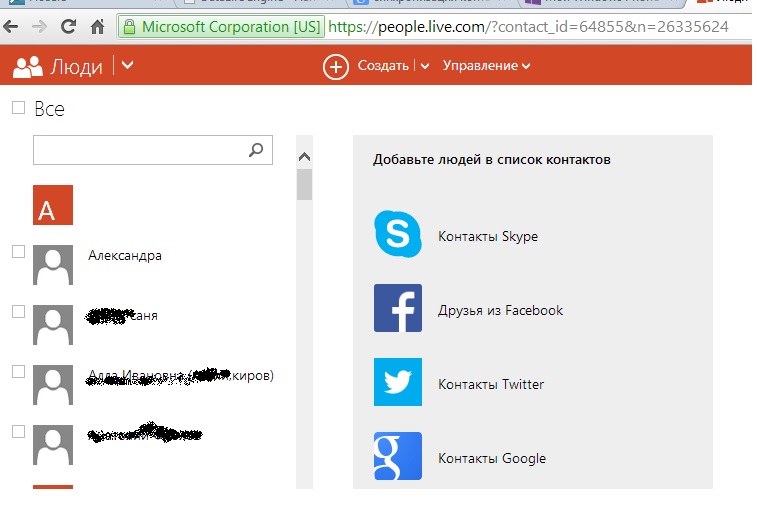Click the Добавьте людей в список контактов heading
The width and height of the screenshot is (757, 530).
(x=491, y=160)
